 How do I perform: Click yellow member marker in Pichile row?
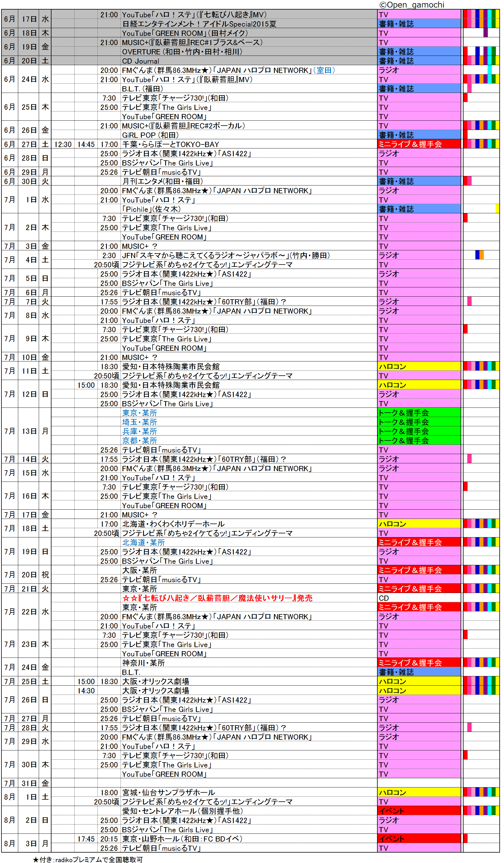click(497, 208)
